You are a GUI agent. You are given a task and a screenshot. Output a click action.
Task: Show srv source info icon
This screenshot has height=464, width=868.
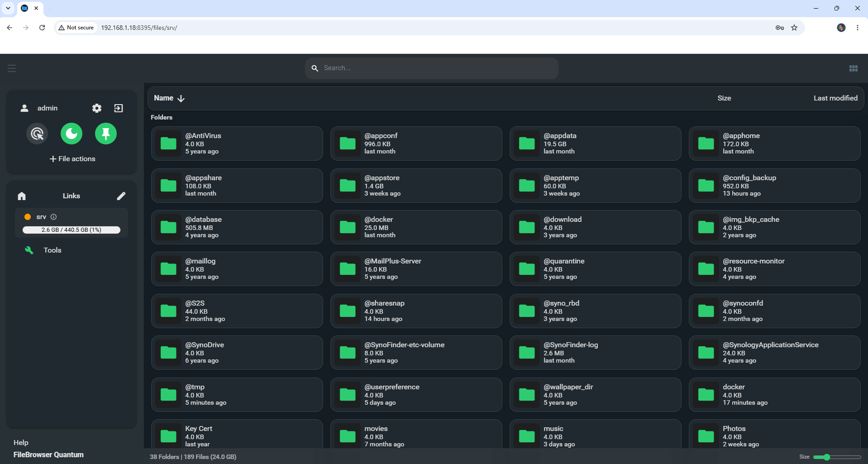(53, 217)
